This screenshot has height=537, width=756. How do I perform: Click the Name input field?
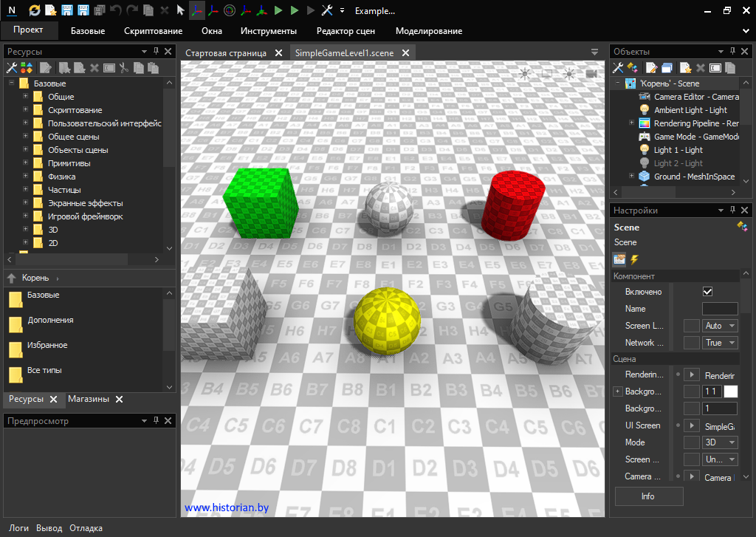click(719, 309)
